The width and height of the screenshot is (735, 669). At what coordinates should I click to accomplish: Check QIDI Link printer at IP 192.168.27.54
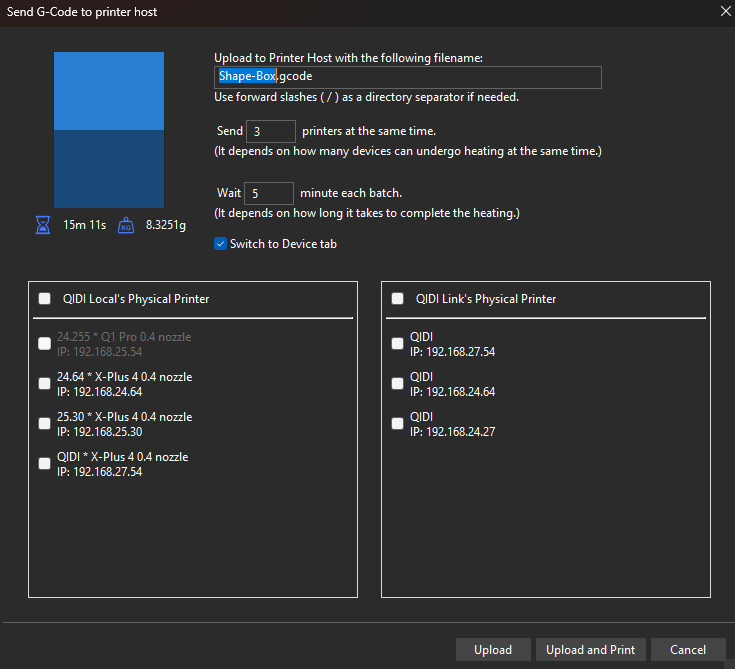398,343
